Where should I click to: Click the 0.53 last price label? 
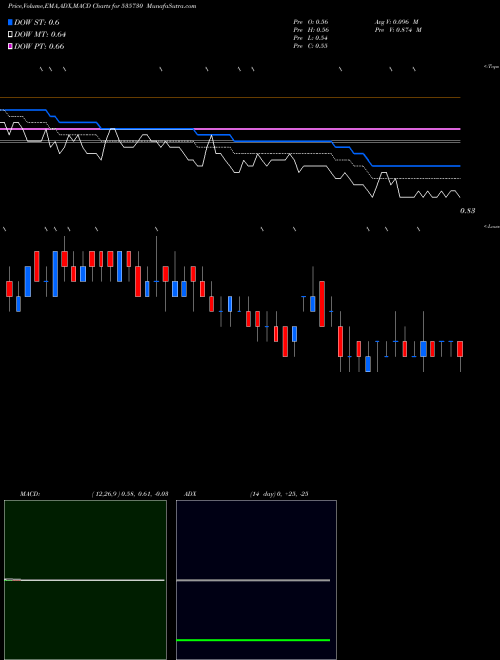(x=467, y=211)
